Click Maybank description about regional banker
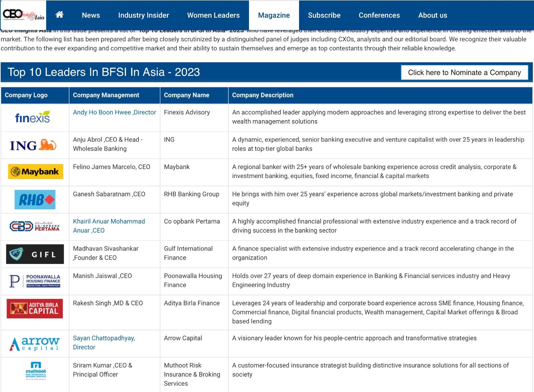This screenshot has width=534, height=392. click(x=374, y=171)
